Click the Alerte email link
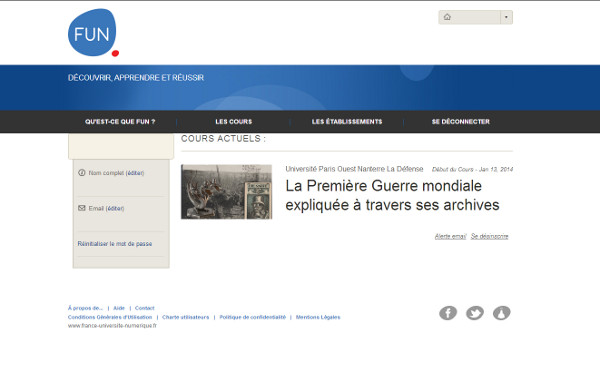This screenshot has height=372, width=600. pyautogui.click(x=450, y=237)
